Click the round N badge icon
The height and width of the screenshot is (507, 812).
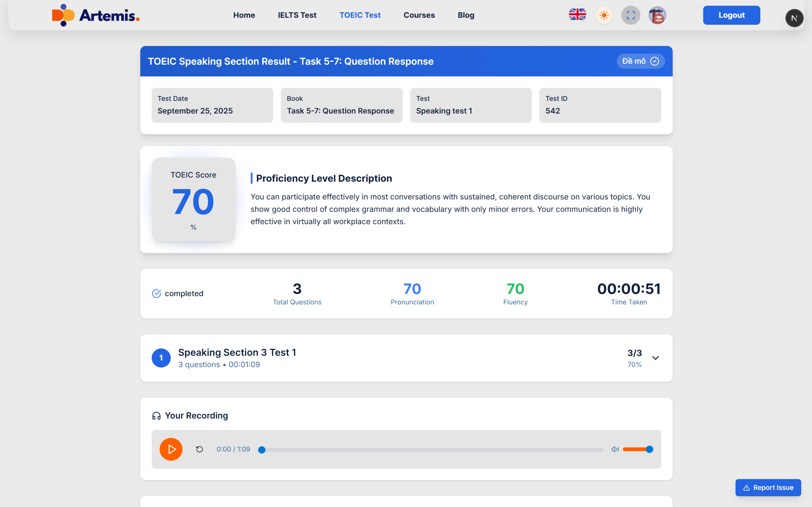tap(794, 18)
